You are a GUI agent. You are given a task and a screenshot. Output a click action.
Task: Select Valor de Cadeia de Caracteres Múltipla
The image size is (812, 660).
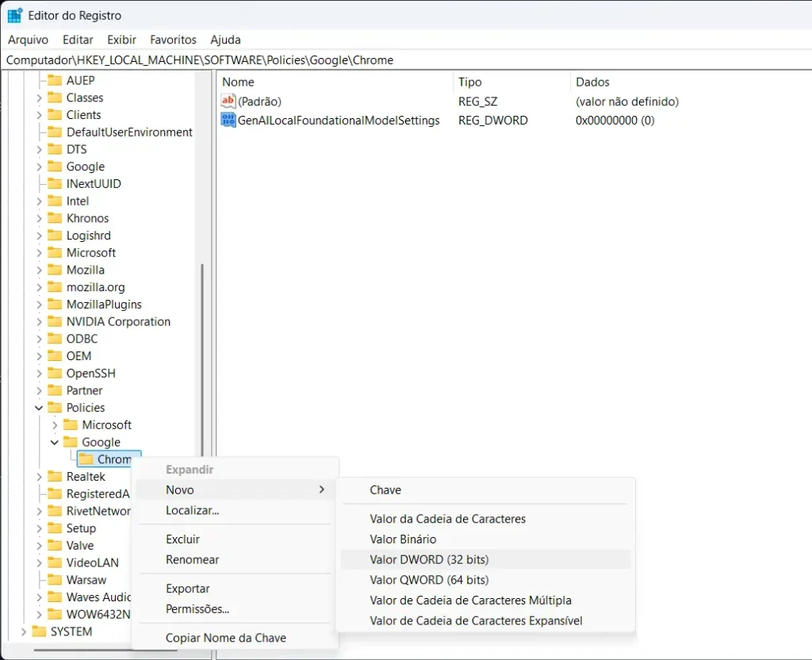click(485, 601)
